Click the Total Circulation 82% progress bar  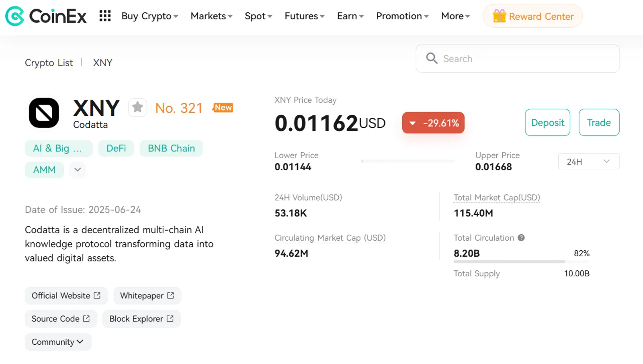522,262
